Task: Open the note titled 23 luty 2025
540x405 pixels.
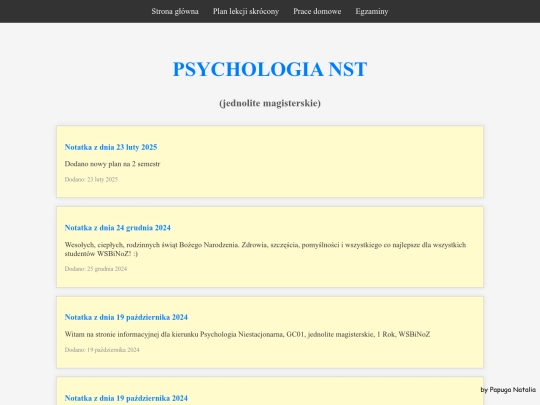Action: point(111,147)
